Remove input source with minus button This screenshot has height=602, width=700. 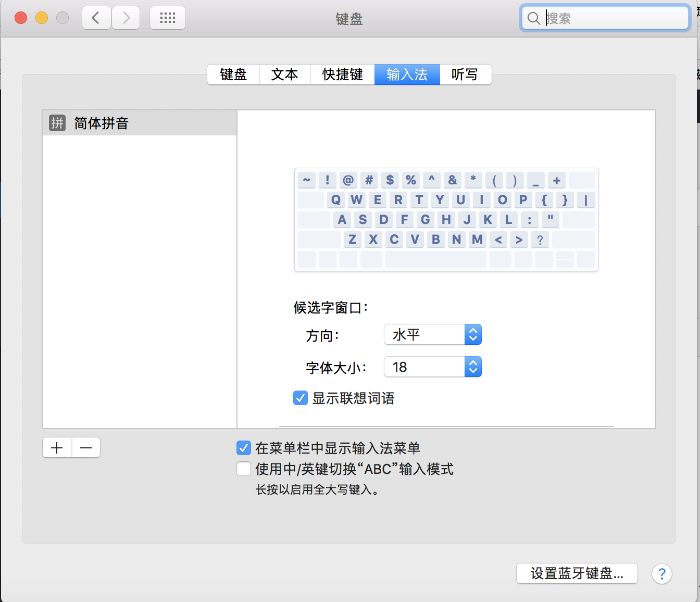tap(86, 448)
